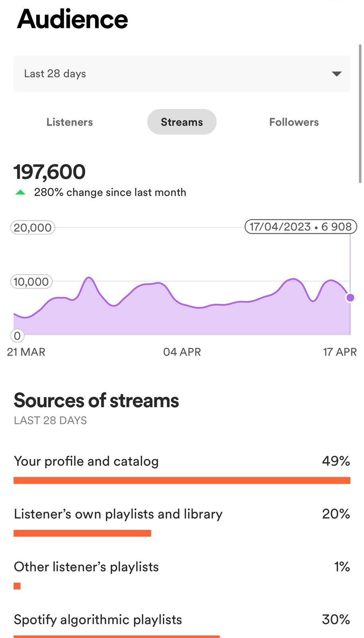Click the 17/04/2023 chart tooltip label
Viewport: 364px width, 638px height.
coord(301,227)
